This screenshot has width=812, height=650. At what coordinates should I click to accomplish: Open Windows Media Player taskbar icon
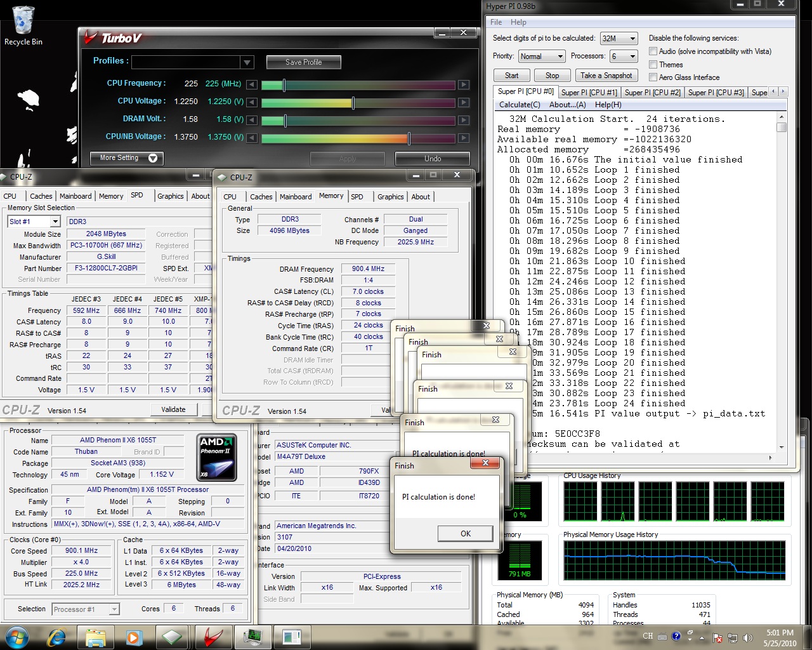[x=133, y=637]
